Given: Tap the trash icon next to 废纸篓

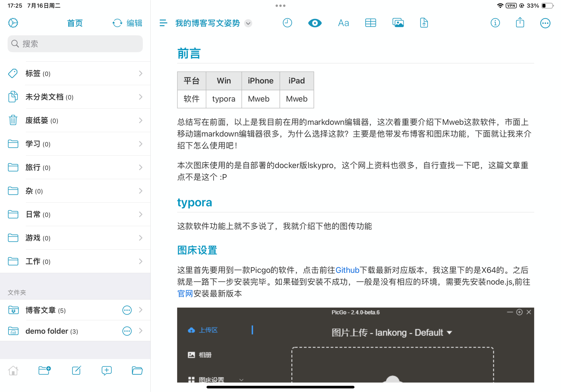Looking at the screenshot, I should pyautogui.click(x=13, y=120).
